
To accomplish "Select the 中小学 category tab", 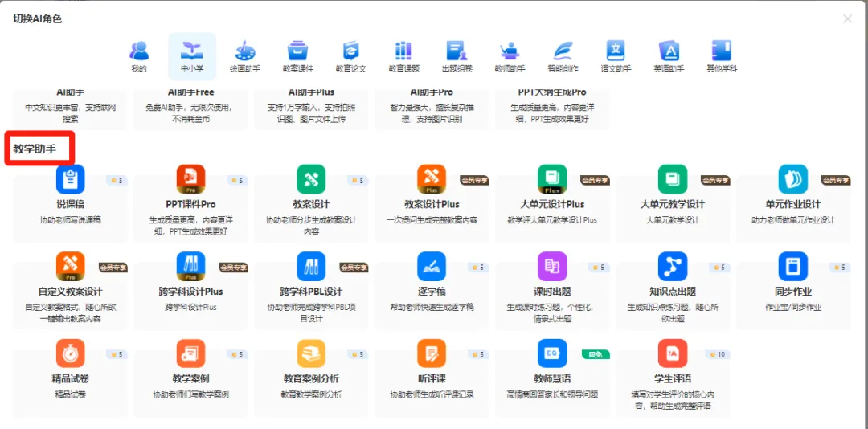I will coord(192,57).
